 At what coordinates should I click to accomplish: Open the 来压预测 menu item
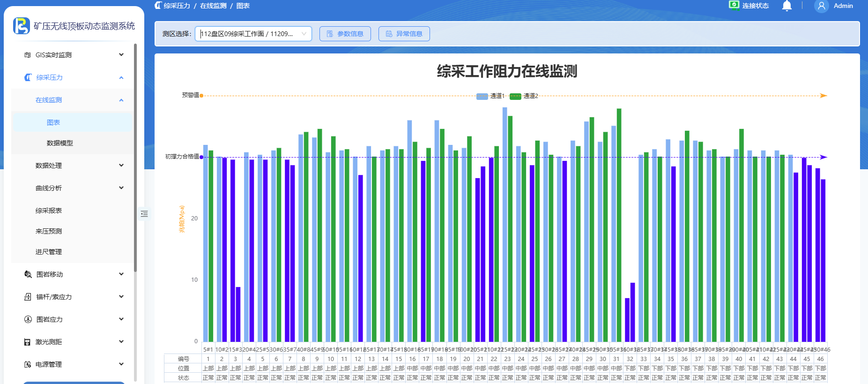point(49,231)
